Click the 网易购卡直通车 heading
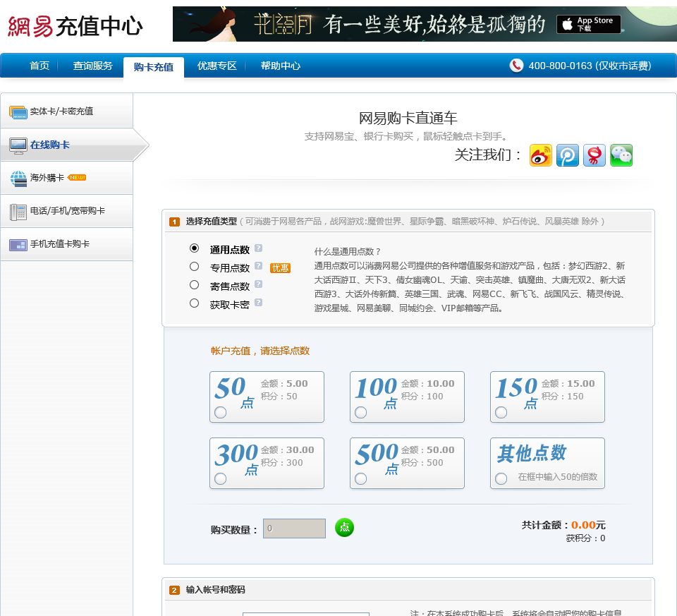Image resolution: width=677 pixels, height=616 pixels. 408,118
